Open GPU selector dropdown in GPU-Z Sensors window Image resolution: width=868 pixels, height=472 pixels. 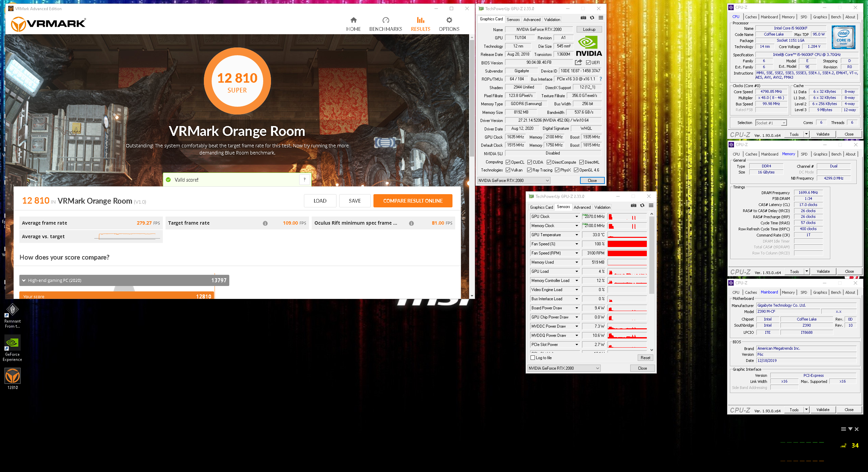[x=564, y=368]
